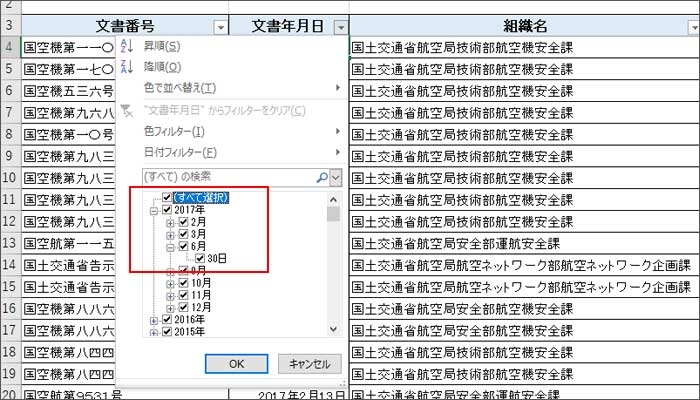Expand the 2月 tree node
The height and width of the screenshot is (400, 700).
[170, 223]
